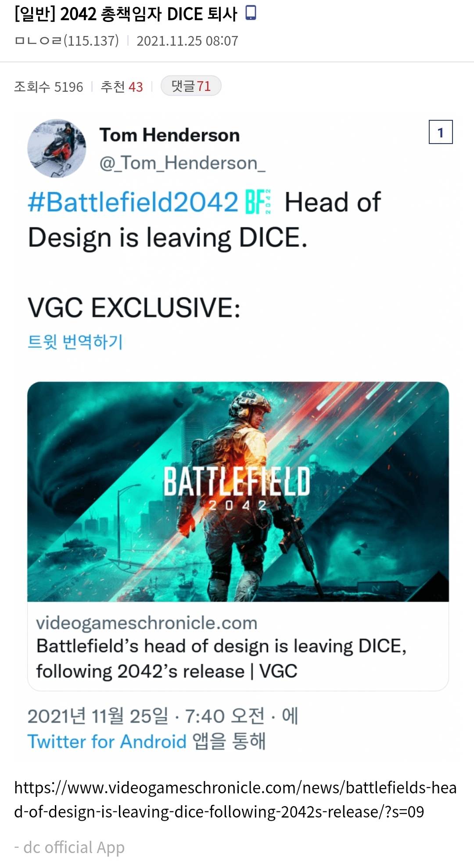
Task: Select 트윗 번역하기 translate tweet link
Action: click(75, 342)
